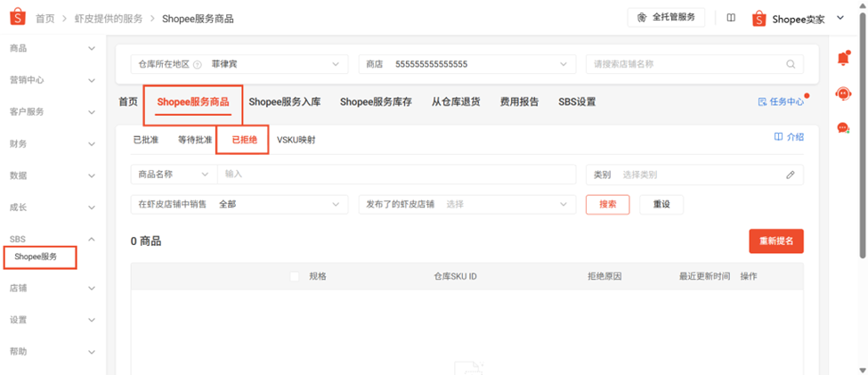Switch to the 从仓库退货 tab
The image size is (868, 375).
click(456, 102)
